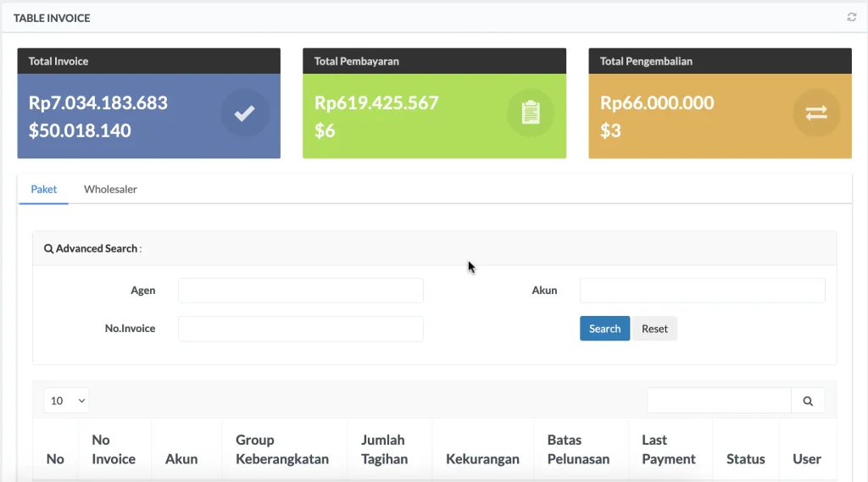Image resolution: width=868 pixels, height=482 pixels.
Task: Click the magnifier search icon beside table filter
Action: point(808,401)
